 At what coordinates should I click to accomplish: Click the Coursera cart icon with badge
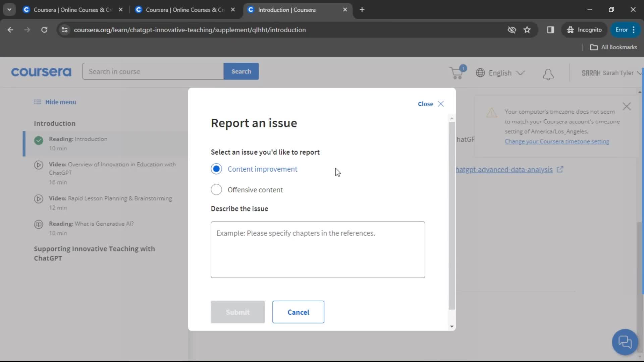coord(455,72)
